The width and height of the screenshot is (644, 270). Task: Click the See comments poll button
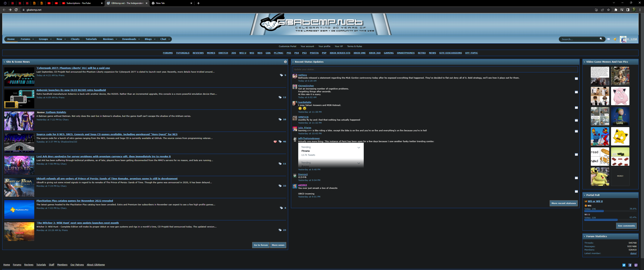pyautogui.click(x=626, y=226)
